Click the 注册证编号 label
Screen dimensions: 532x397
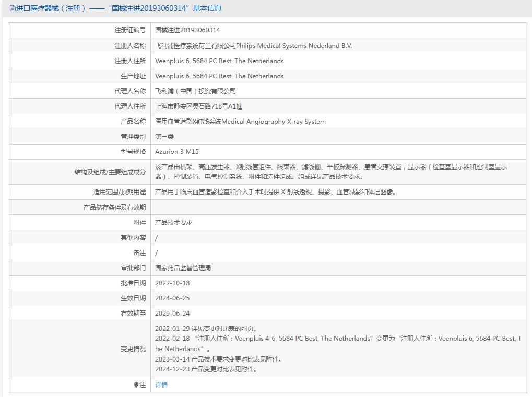point(130,30)
